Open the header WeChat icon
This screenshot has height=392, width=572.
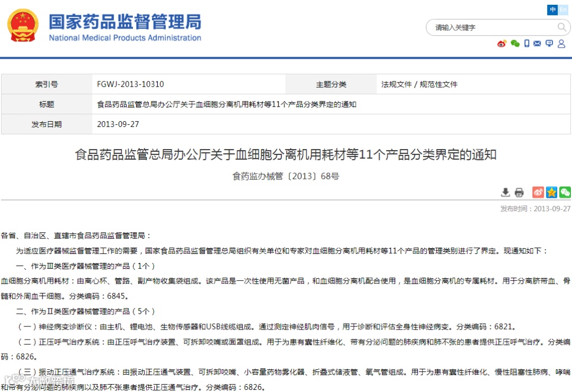pos(515,44)
